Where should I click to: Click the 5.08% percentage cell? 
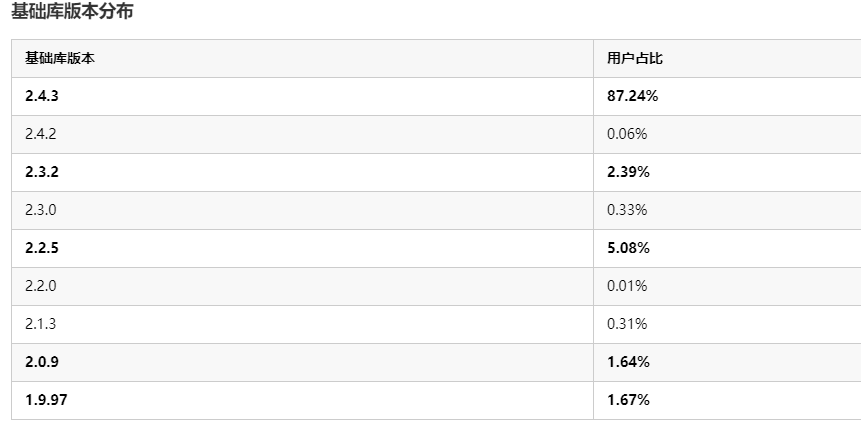(x=629, y=248)
